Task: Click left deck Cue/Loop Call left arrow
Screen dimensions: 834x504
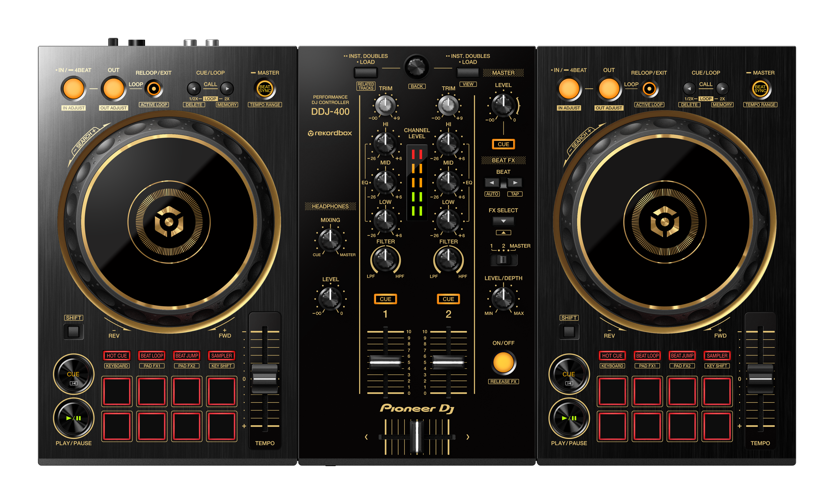Action: point(194,89)
